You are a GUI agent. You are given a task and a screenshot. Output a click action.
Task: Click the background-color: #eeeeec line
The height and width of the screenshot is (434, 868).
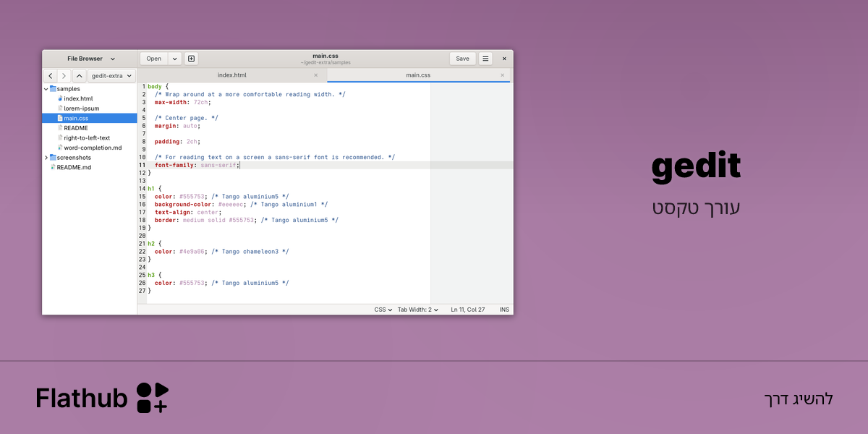241,205
